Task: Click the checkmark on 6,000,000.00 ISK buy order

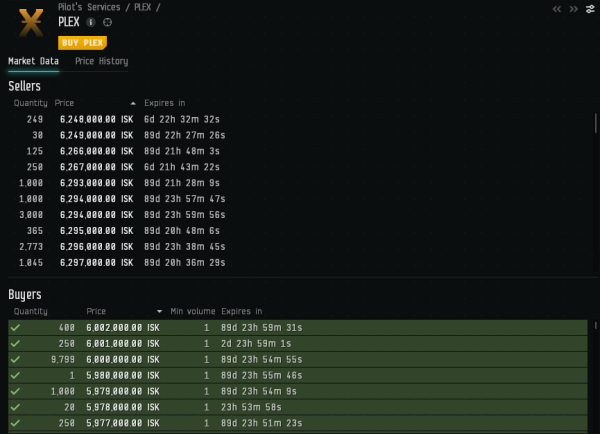Action: point(15,359)
